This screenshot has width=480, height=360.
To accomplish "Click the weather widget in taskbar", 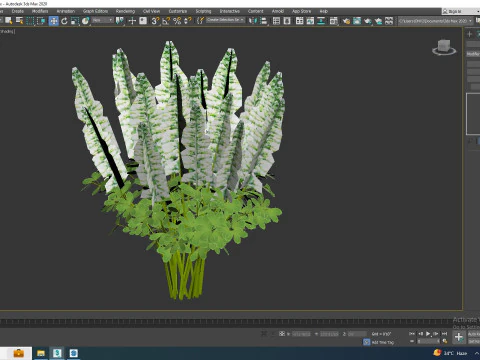I will (450, 353).
